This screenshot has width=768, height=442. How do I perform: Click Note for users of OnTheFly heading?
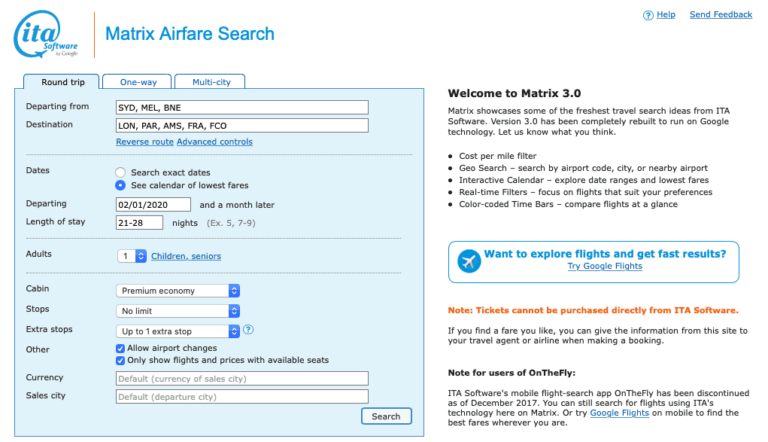(x=511, y=372)
